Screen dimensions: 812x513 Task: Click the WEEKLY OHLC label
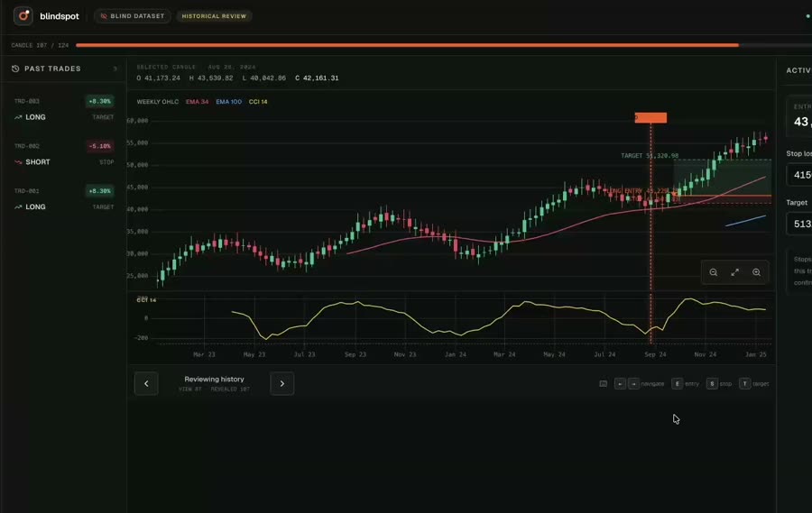click(x=157, y=102)
